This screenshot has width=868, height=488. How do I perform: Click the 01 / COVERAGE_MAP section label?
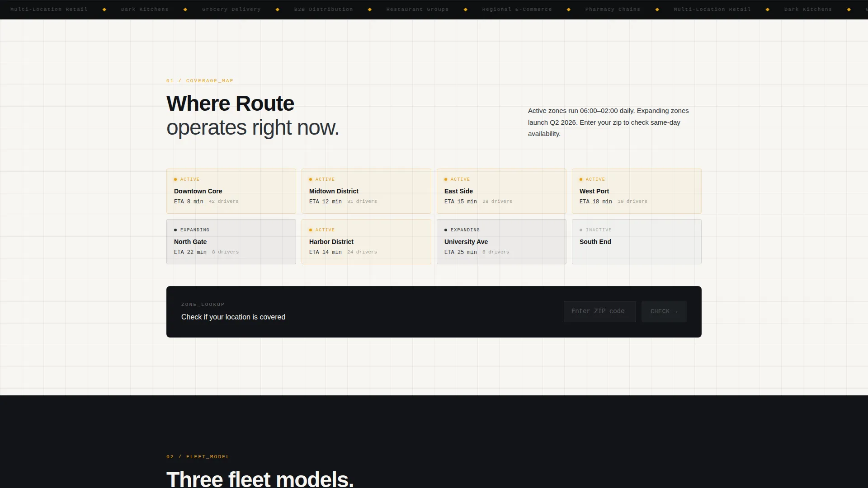point(200,81)
